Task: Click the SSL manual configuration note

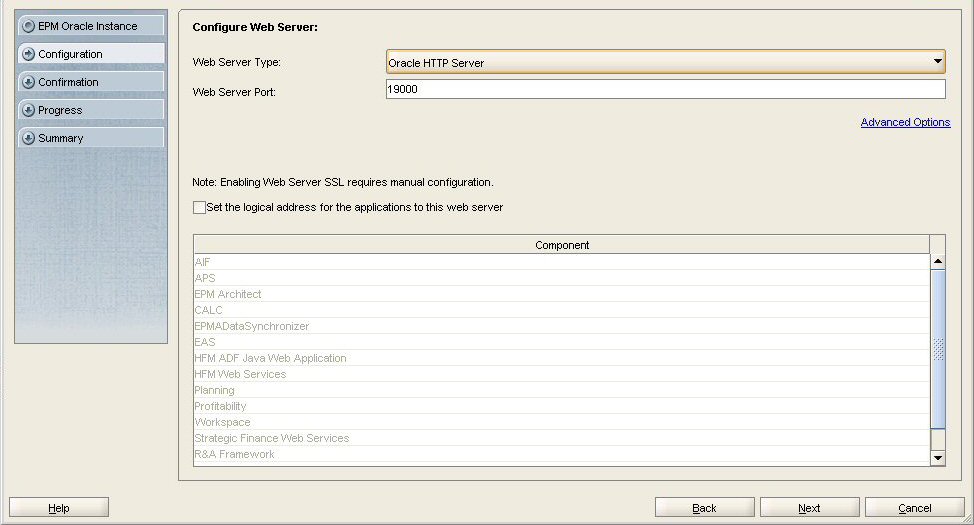Action: [343, 182]
